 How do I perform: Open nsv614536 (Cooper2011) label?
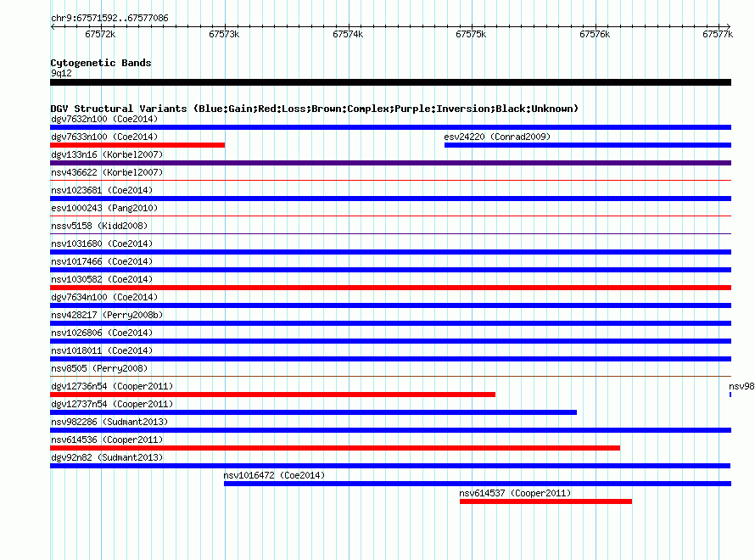[107, 440]
